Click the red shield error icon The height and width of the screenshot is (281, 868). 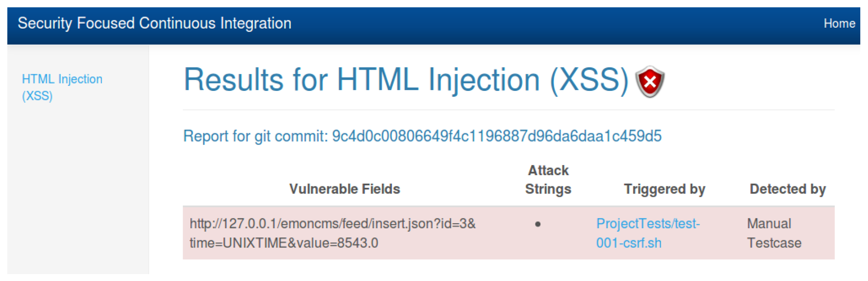[x=650, y=81]
